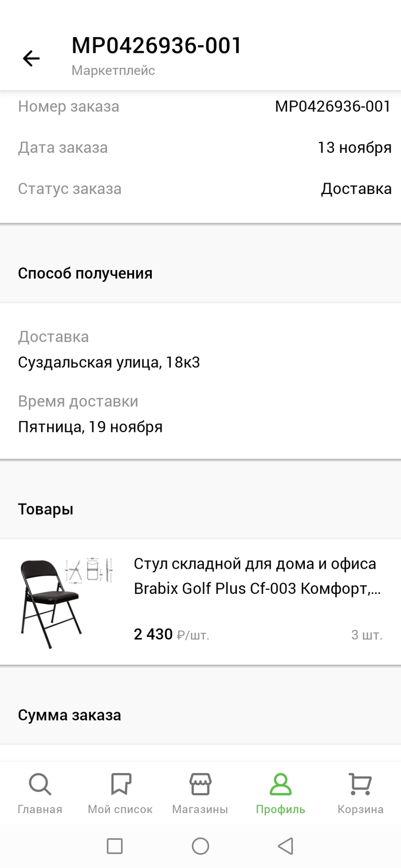
Task: Tap the back arrow icon
Action: [31, 58]
